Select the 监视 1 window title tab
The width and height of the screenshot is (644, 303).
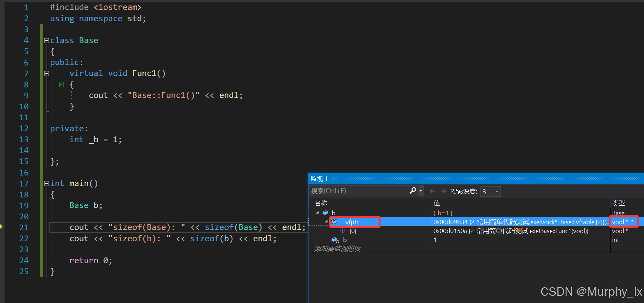pyautogui.click(x=319, y=179)
